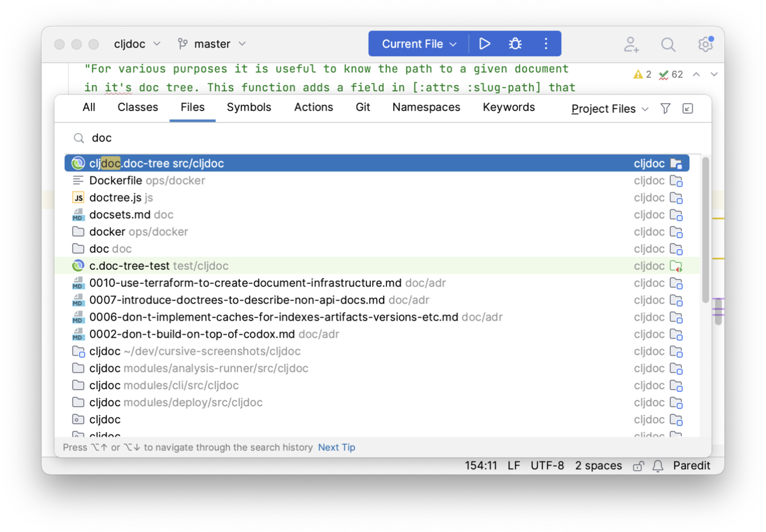Open Search Everywhere magnifier in toolbar
This screenshot has width=766, height=532.
coord(668,44)
